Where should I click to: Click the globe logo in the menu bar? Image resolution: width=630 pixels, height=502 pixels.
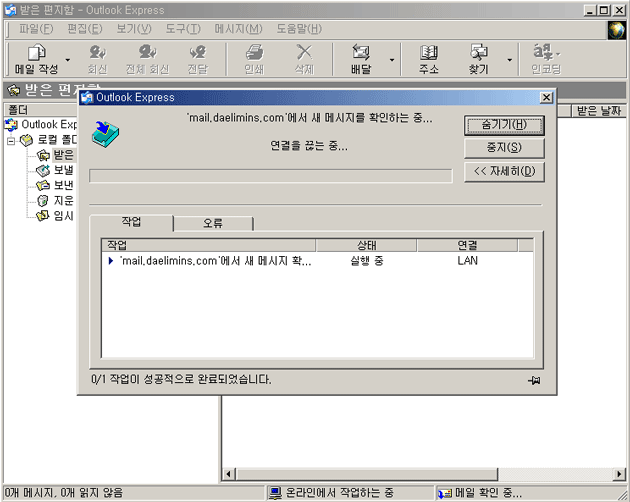(x=616, y=30)
